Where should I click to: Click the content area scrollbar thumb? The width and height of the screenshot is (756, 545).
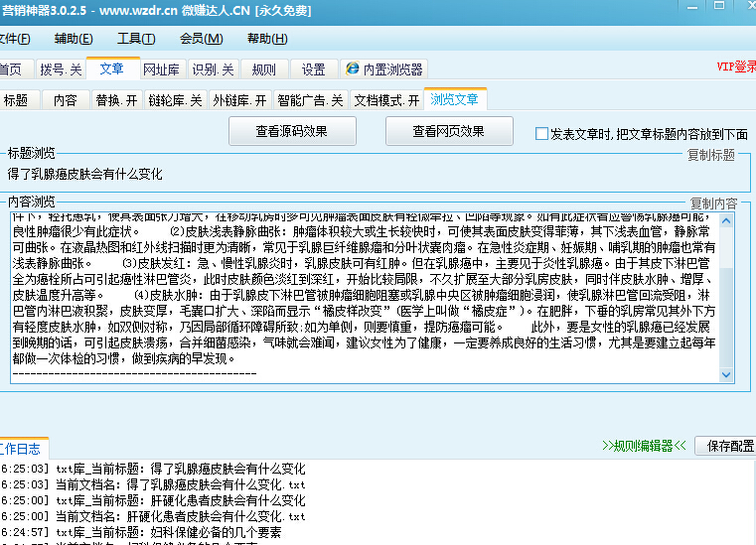726,317
